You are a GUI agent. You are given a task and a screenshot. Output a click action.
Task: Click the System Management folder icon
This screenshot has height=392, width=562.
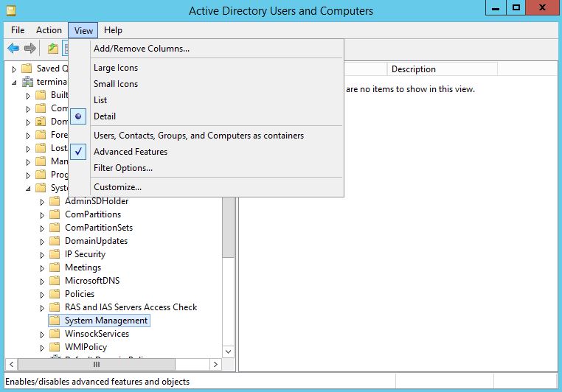pyautogui.click(x=55, y=321)
